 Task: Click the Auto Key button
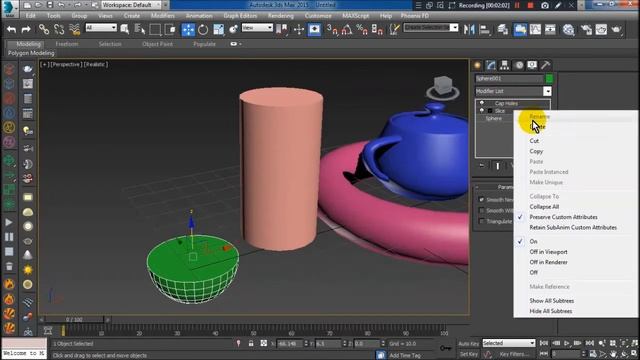469,343
